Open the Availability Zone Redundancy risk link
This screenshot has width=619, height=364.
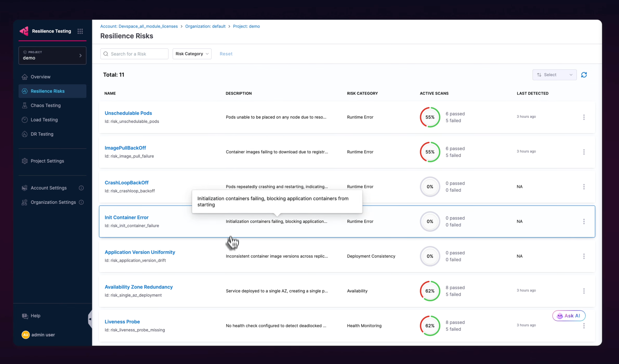coord(139,287)
